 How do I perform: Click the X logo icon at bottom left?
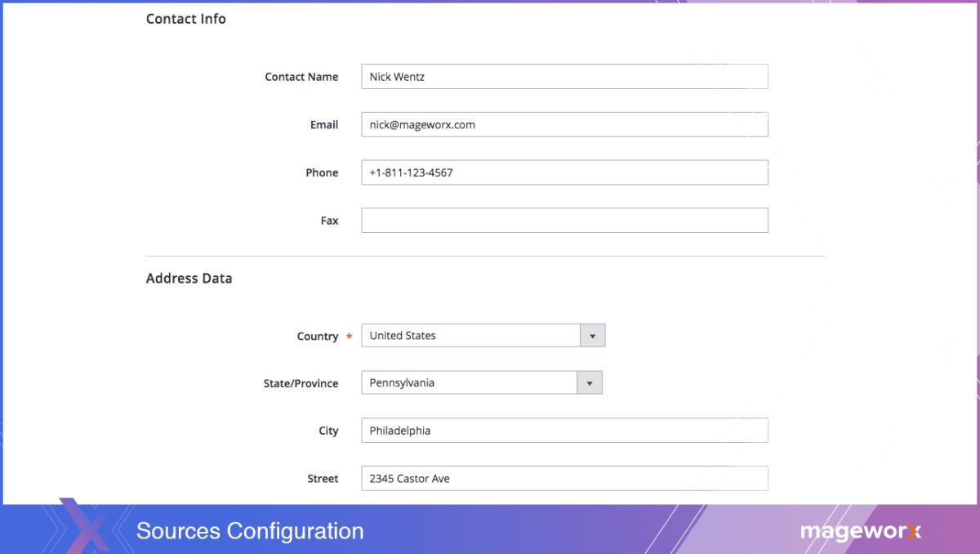point(84,527)
